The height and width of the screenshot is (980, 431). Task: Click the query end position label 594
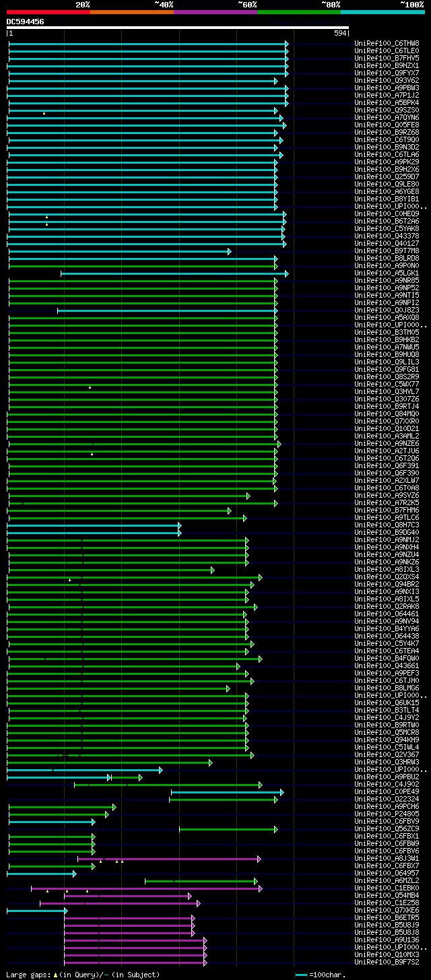click(340, 33)
